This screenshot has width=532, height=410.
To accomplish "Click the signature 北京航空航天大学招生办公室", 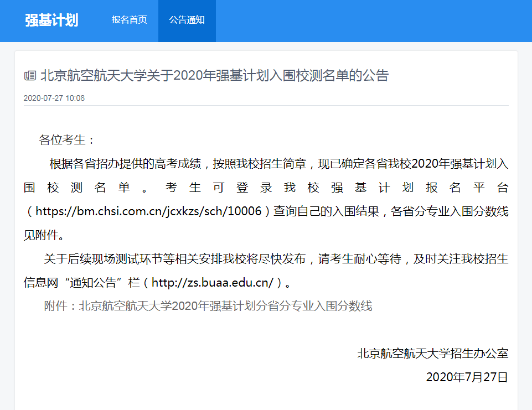I will coord(432,354).
